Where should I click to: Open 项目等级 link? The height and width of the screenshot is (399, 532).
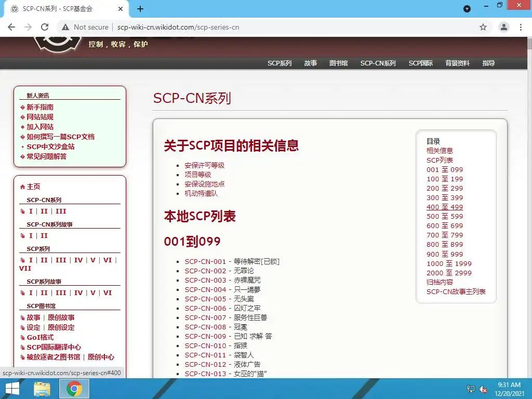[198, 175]
